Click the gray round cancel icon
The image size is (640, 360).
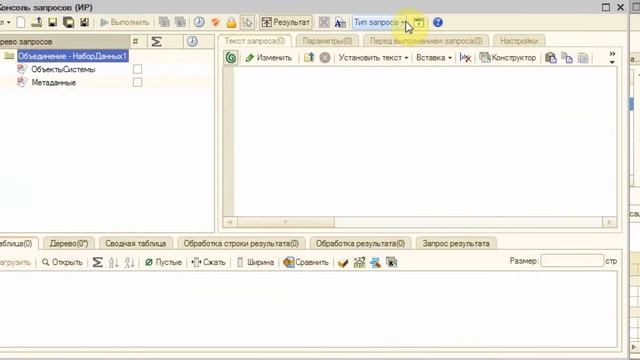click(325, 58)
